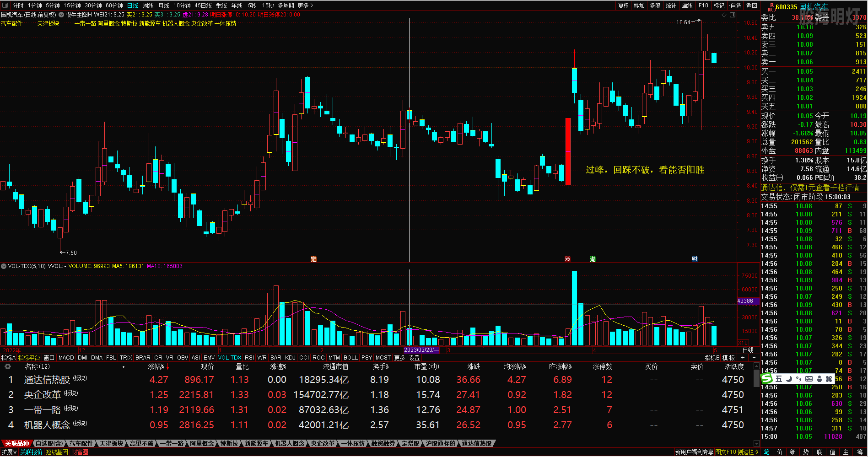
Task: Toggle 指标B indicator panel
Action: pyautogui.click(x=712, y=358)
